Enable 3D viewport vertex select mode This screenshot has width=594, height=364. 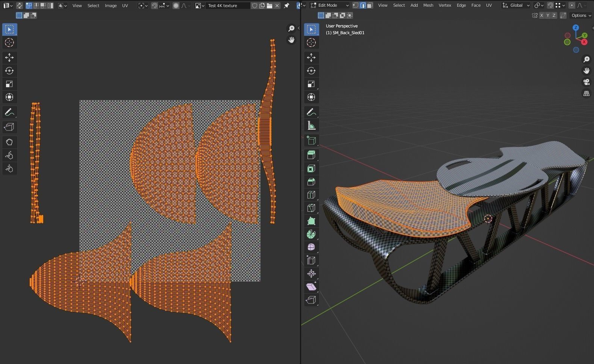(x=356, y=5)
